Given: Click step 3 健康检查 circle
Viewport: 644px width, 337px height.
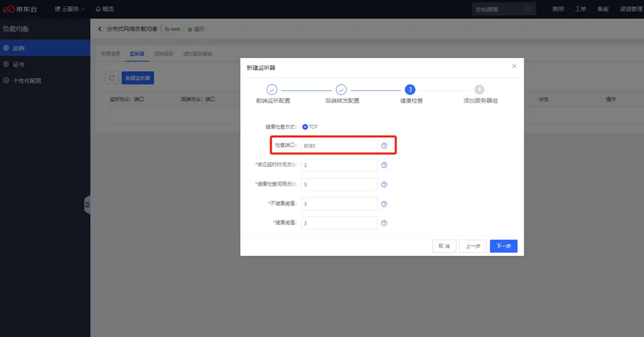Looking at the screenshot, I should tap(410, 90).
